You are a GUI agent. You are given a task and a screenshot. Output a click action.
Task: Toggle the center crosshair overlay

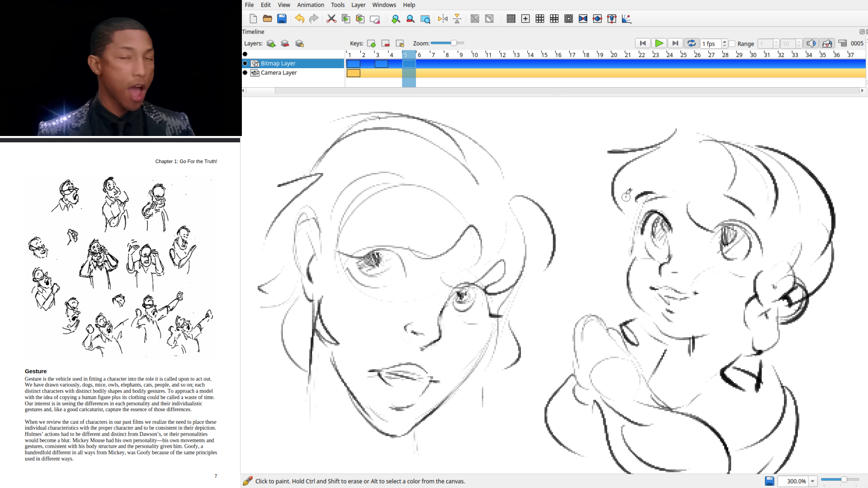pos(525,19)
